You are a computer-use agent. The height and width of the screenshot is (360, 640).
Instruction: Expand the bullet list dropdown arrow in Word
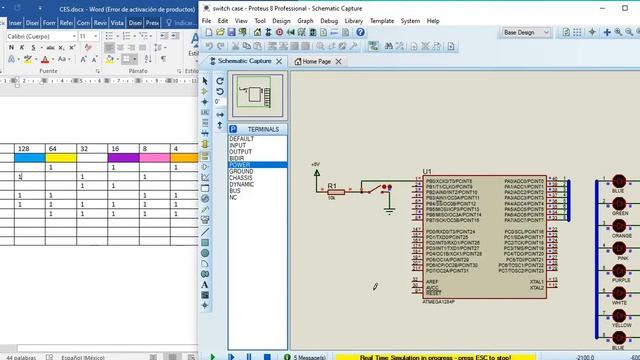pos(118,36)
